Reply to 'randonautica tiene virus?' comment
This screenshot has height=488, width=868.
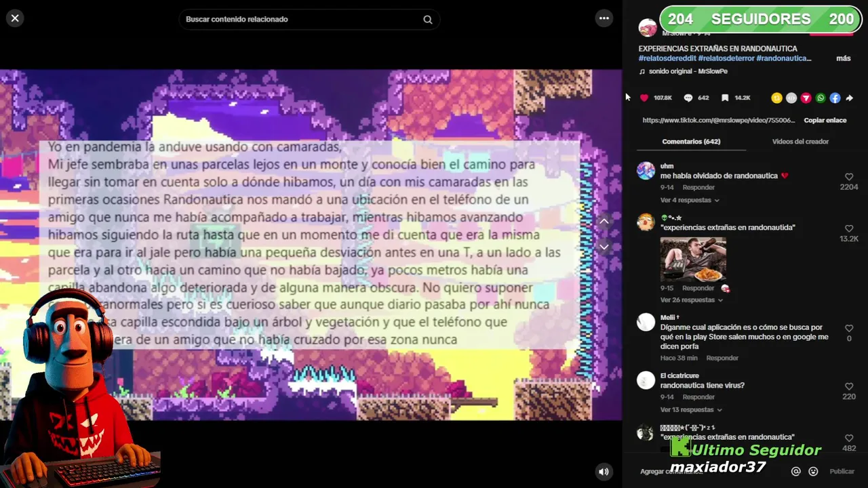click(x=698, y=397)
